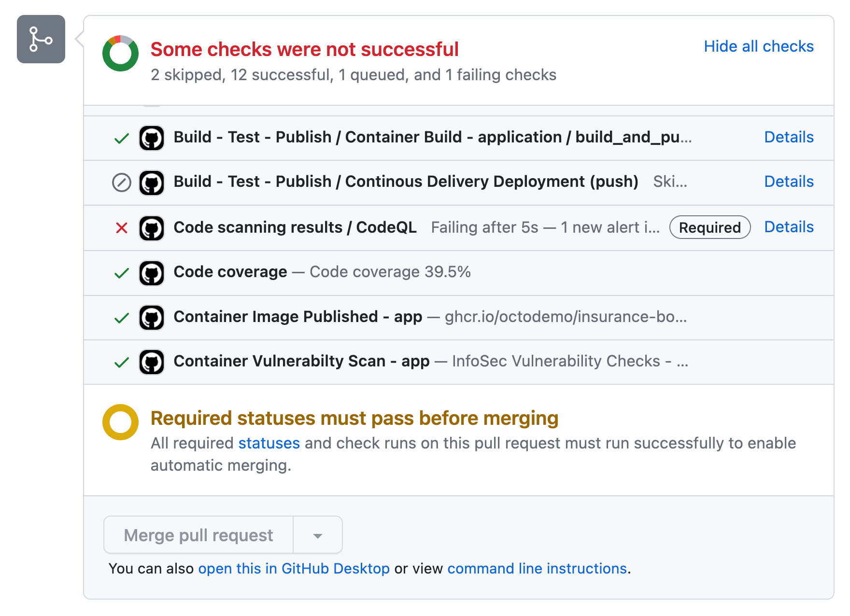Click the pull request merge icon avatar
This screenshot has height=616, width=850.
41,39
